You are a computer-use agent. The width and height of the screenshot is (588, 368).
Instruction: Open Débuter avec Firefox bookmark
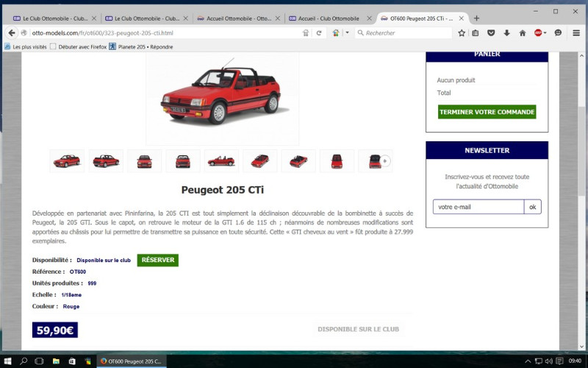tap(79, 47)
